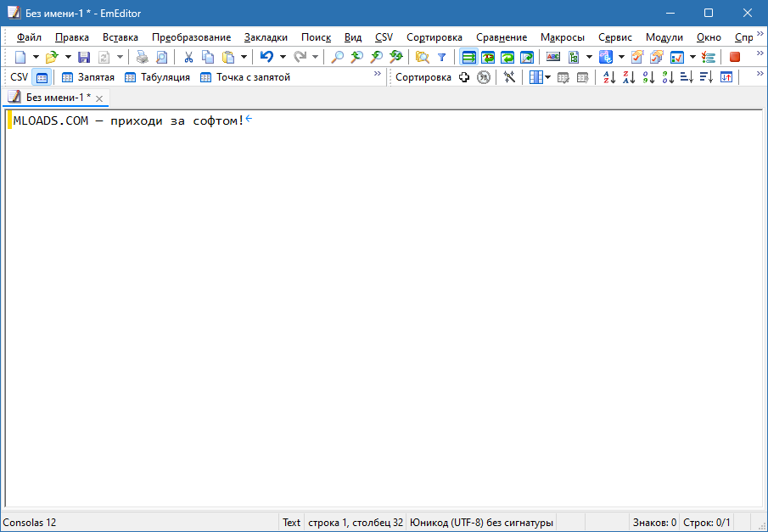This screenshot has width=768, height=532.
Task: Open the Сервис menu
Action: coord(615,37)
